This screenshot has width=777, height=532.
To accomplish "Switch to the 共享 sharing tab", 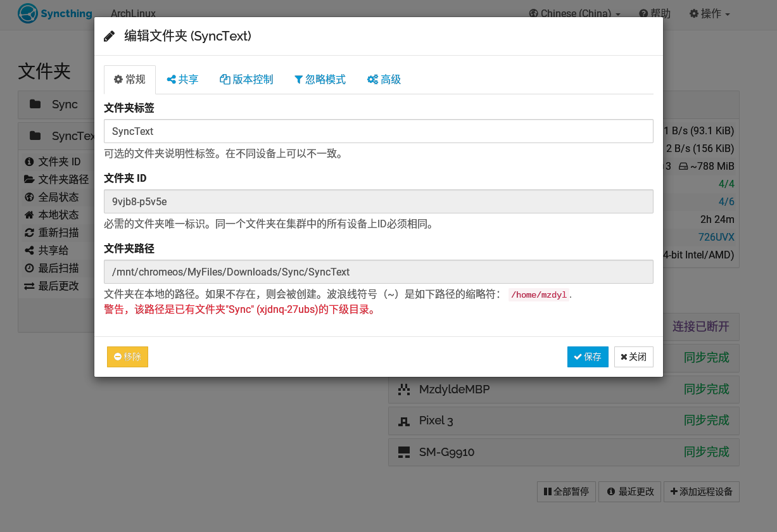I will pos(182,79).
